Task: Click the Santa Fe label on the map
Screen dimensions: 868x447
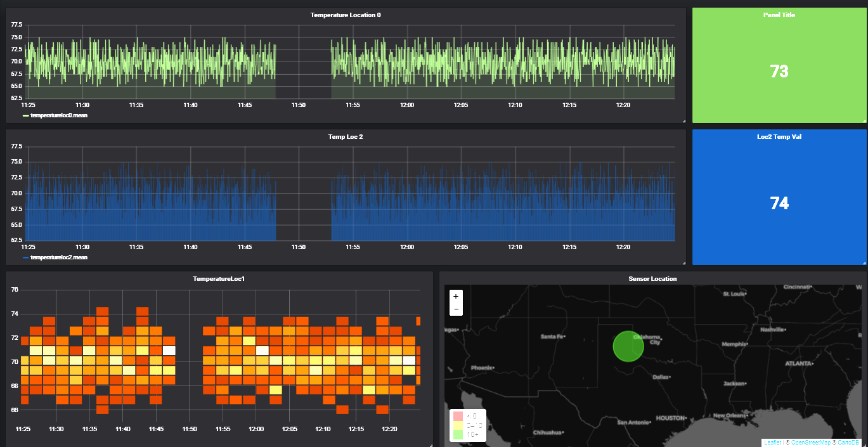Action: [552, 337]
